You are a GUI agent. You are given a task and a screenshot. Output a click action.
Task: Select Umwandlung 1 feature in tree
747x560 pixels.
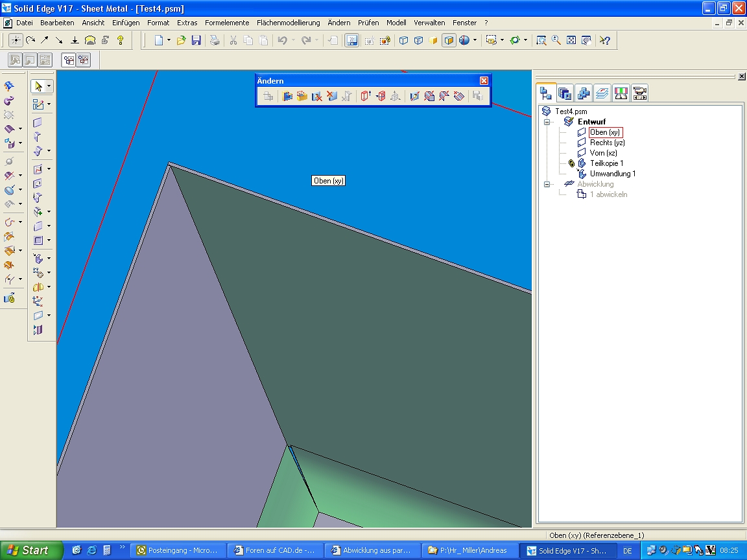613,174
